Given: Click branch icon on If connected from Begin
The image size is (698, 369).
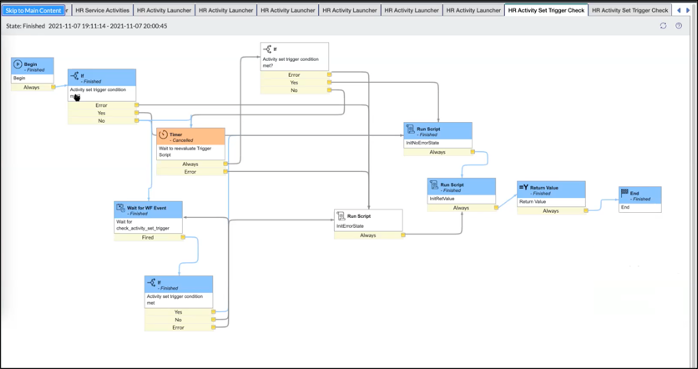Looking at the screenshot, I should click(75, 76).
